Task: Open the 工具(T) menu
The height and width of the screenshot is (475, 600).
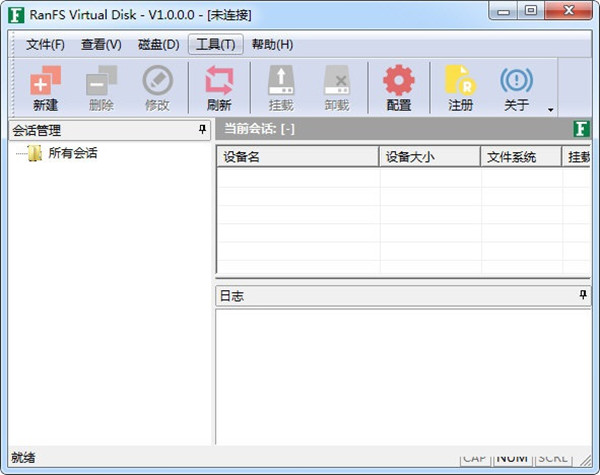Action: 215,45
